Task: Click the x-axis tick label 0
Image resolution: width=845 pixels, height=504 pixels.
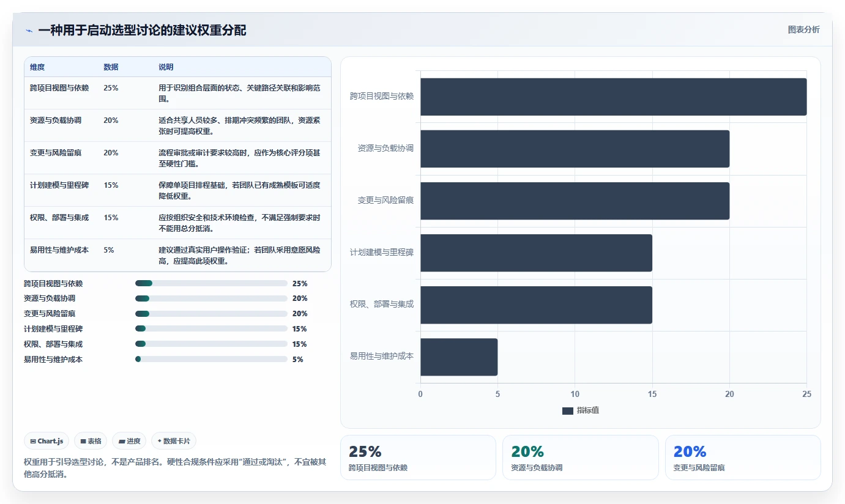Action: (x=420, y=395)
